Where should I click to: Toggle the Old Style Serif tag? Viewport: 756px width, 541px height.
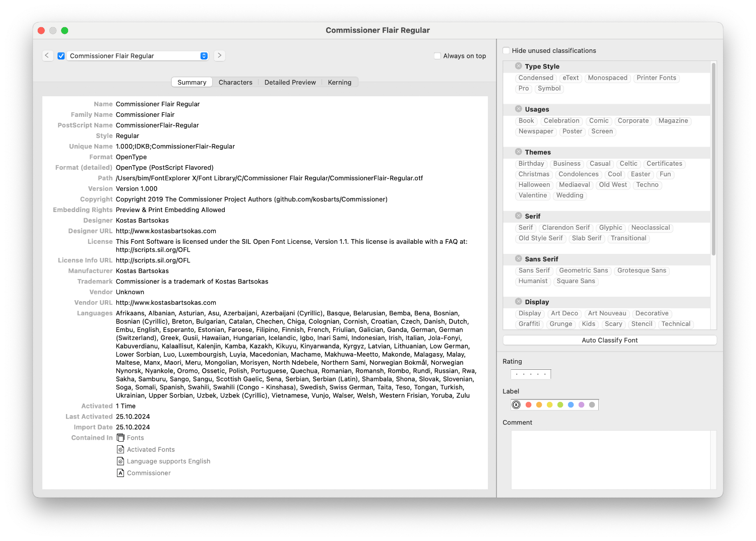[x=541, y=238]
